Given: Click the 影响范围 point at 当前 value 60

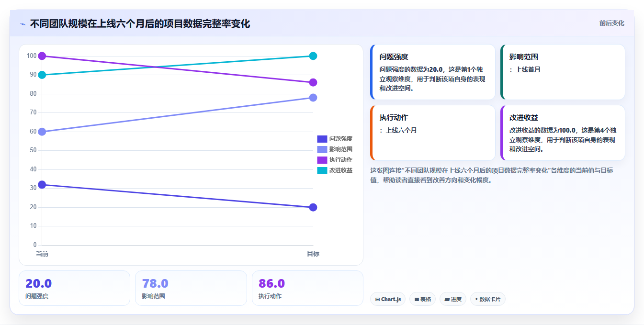Looking at the screenshot, I should 42,132.
